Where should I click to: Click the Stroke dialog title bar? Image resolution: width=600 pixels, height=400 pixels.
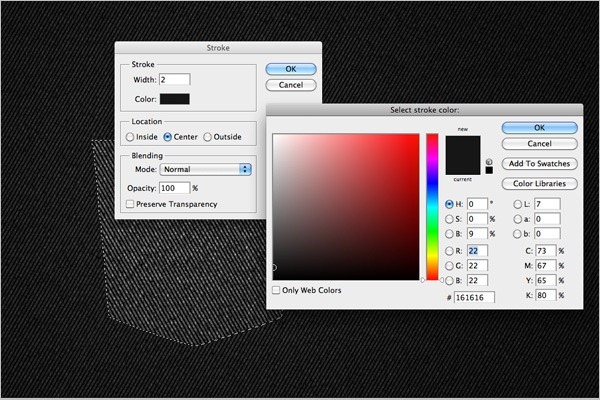(218, 48)
